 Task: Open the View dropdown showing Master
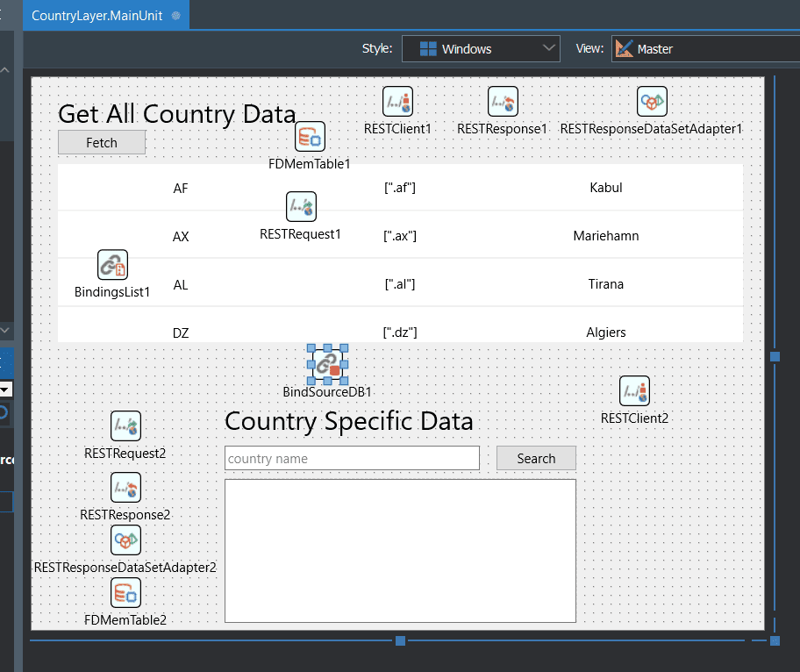click(x=705, y=49)
